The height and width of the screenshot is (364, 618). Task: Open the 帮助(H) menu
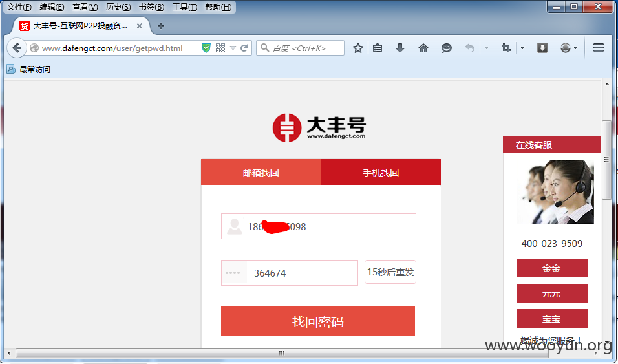(218, 6)
